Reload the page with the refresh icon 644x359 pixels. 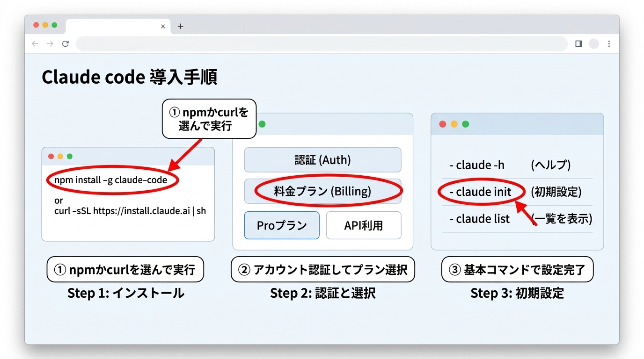pyautogui.click(x=66, y=43)
